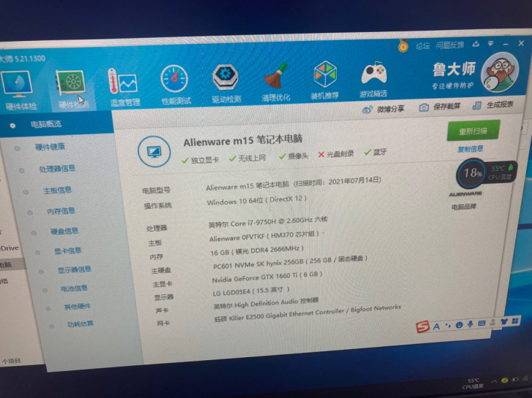532x398 pixels.
Task: Click 生成报表 generate report
Action: (493, 105)
